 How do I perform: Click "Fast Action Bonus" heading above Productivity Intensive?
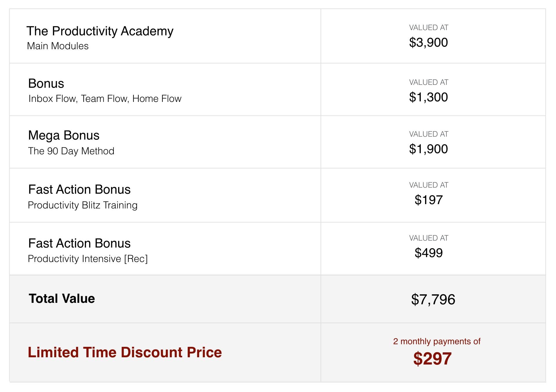tap(79, 243)
